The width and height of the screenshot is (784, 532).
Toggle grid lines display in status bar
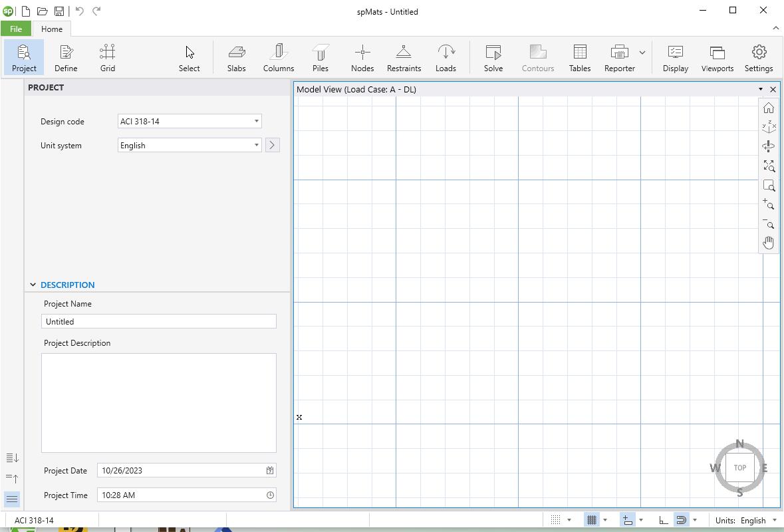point(592,520)
